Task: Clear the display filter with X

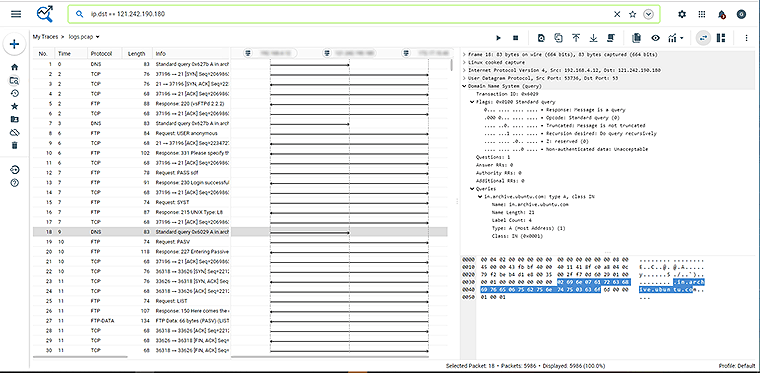Action: 617,15
